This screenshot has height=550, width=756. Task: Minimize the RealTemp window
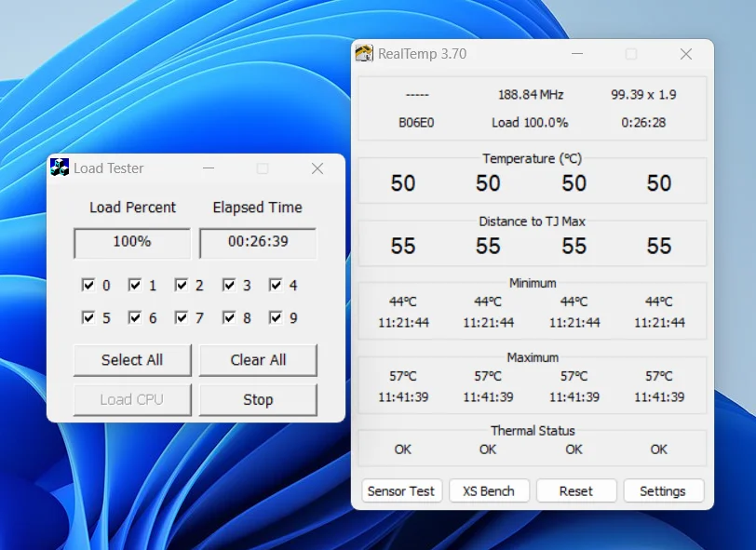tap(576, 53)
